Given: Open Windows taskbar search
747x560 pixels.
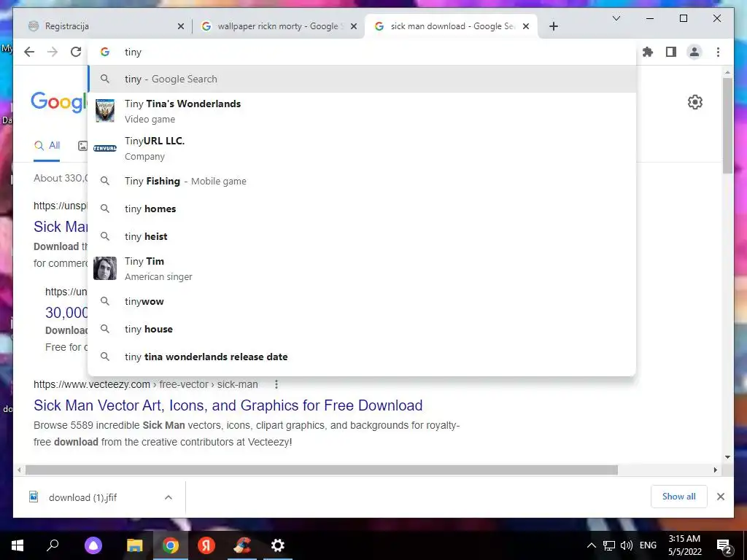Looking at the screenshot, I should 53,545.
